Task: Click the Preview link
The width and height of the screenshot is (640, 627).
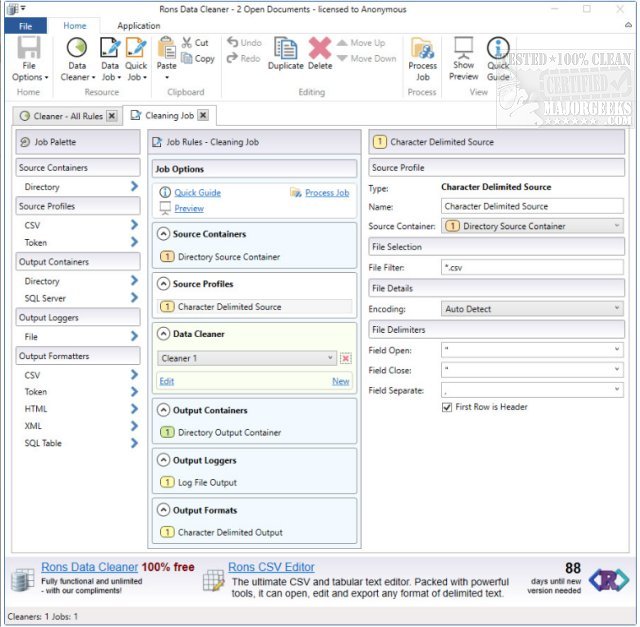Action: [189, 209]
